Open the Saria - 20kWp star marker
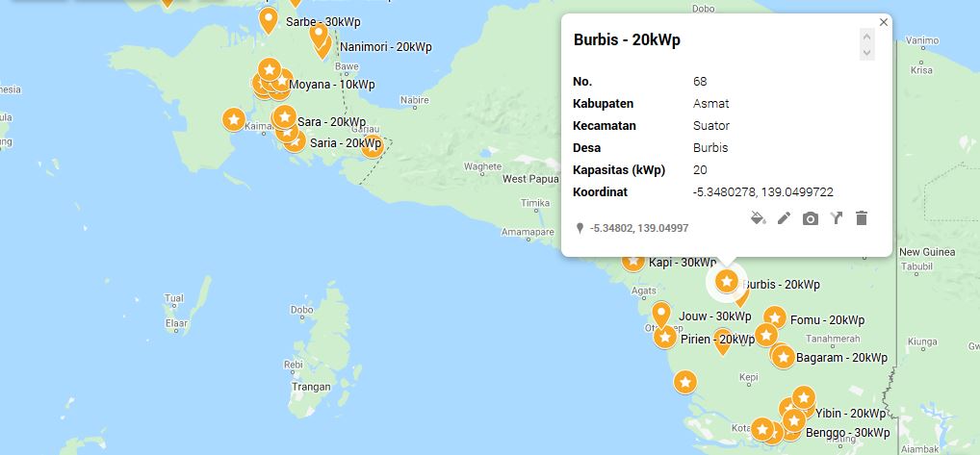Screen dimensions: 980x455 pos(295,141)
